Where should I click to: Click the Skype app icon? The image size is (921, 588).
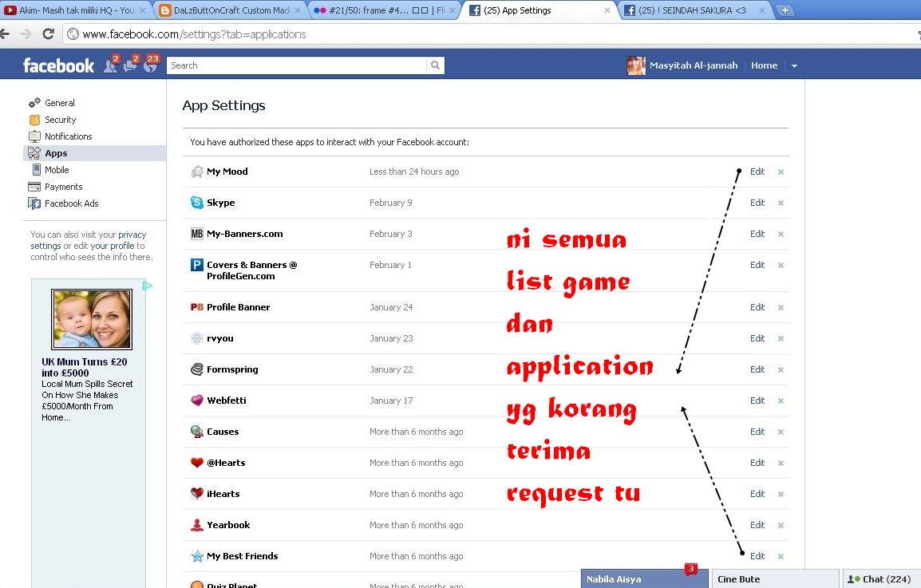pos(197,203)
